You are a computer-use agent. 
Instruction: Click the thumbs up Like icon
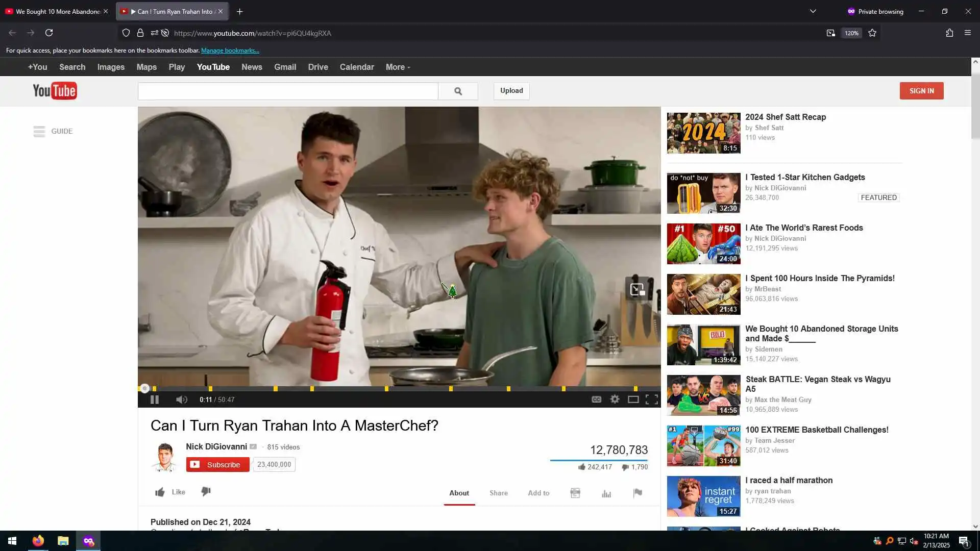click(160, 492)
